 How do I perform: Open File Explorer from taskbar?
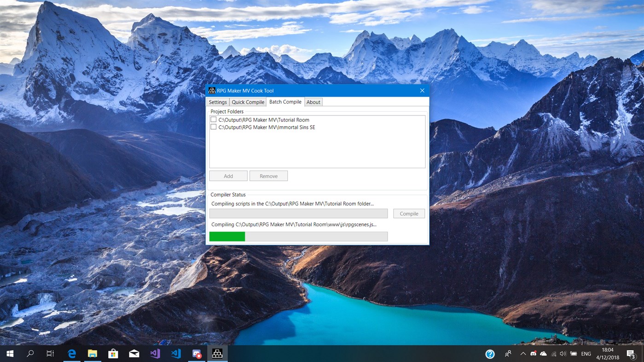(x=93, y=354)
